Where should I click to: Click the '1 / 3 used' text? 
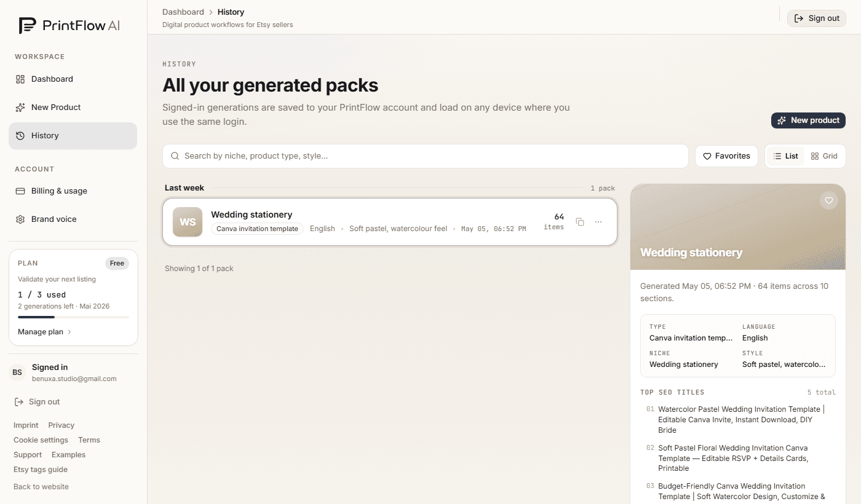tap(42, 295)
